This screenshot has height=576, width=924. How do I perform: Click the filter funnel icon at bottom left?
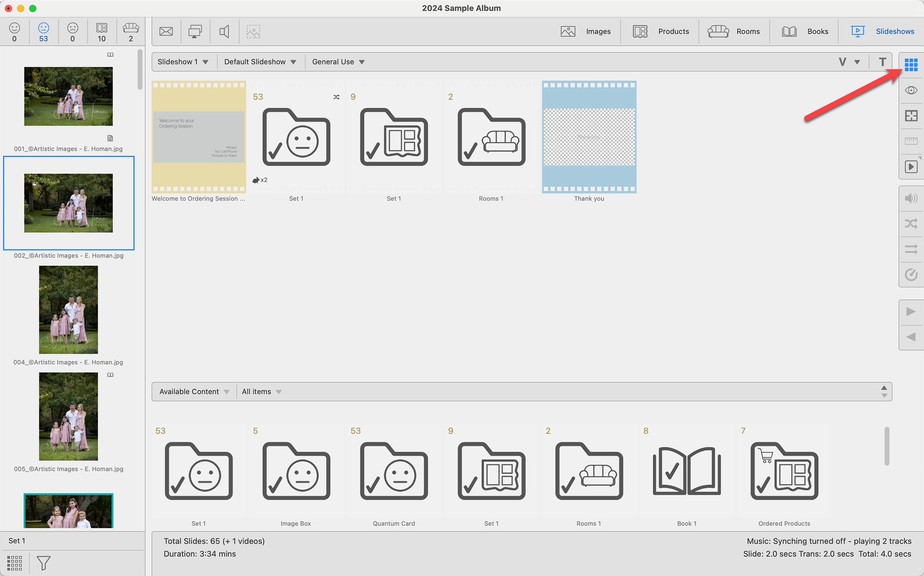[43, 562]
